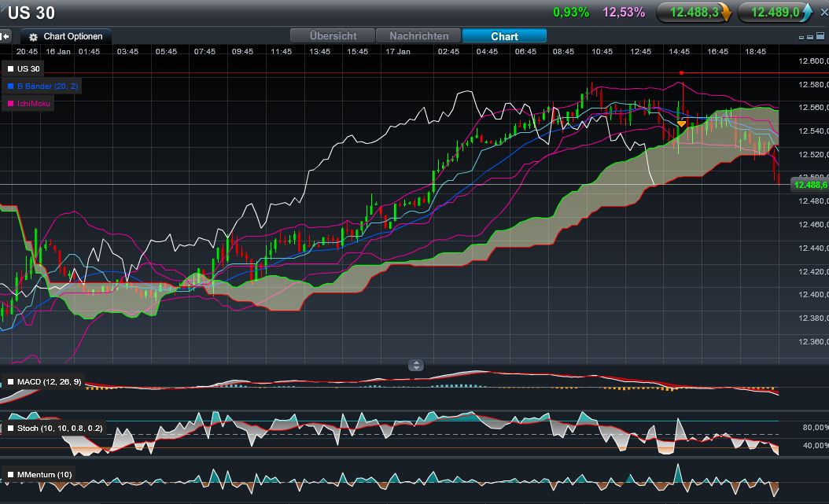The height and width of the screenshot is (504, 829).
Task: Switch to the Nachrichten tab
Action: [418, 35]
